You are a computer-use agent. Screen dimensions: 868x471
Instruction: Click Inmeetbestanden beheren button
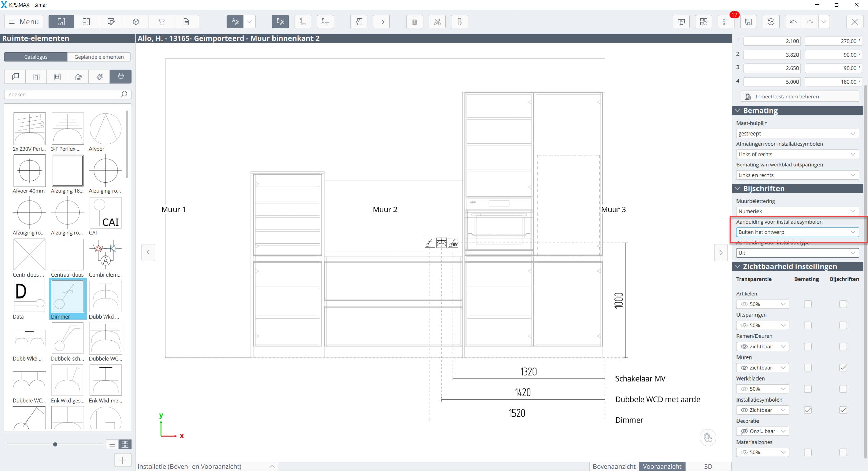point(799,96)
